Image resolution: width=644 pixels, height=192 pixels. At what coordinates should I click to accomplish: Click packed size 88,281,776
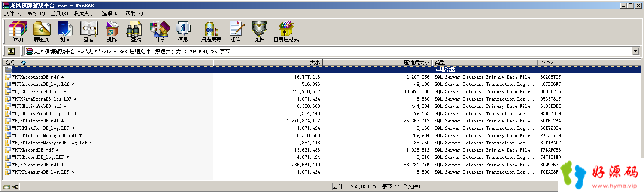pyautogui.click(x=417, y=165)
